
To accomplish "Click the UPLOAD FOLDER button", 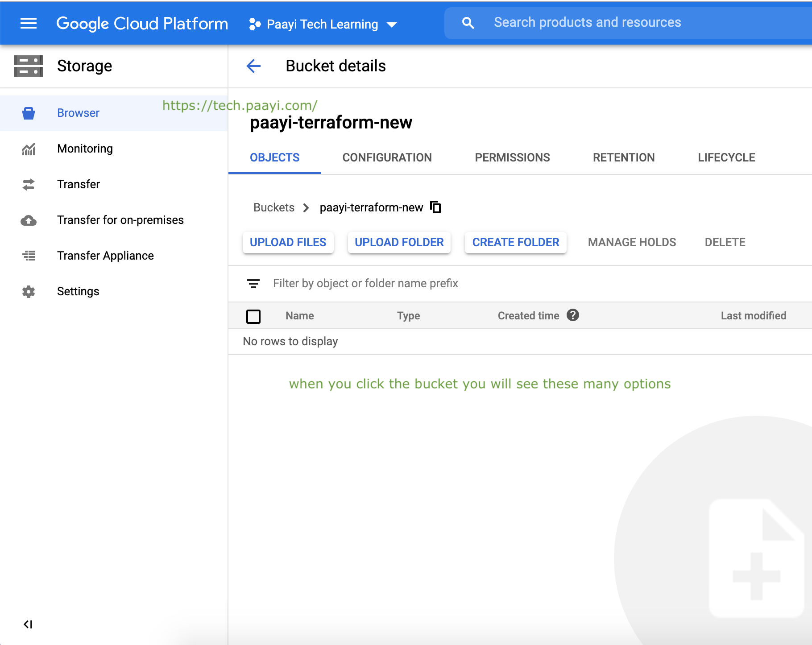I will pyautogui.click(x=399, y=242).
